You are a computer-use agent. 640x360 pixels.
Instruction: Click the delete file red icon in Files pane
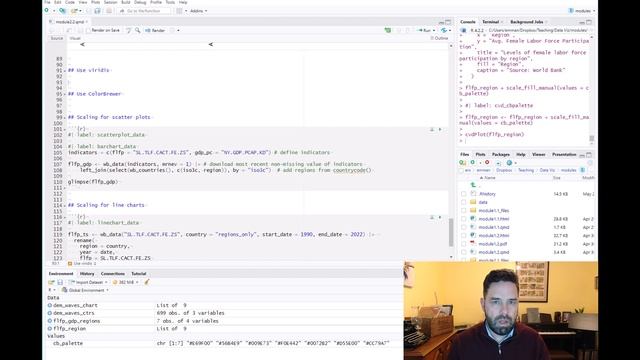pyautogui.click(x=487, y=162)
